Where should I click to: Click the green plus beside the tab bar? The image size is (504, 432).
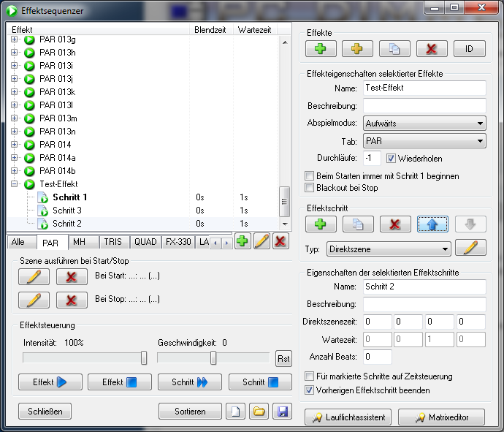coord(243,242)
